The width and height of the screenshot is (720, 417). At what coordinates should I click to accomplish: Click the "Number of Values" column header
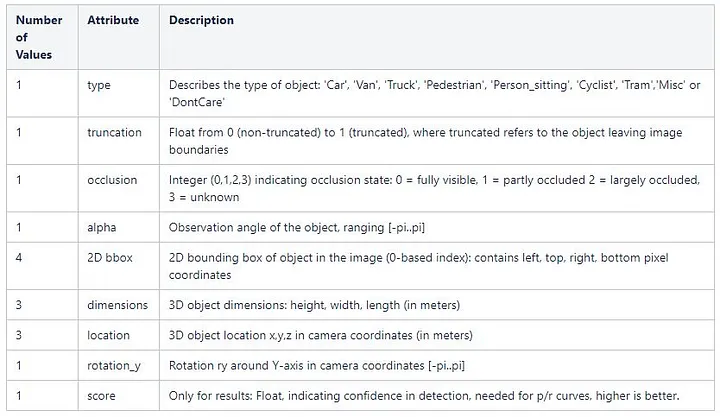click(x=39, y=36)
